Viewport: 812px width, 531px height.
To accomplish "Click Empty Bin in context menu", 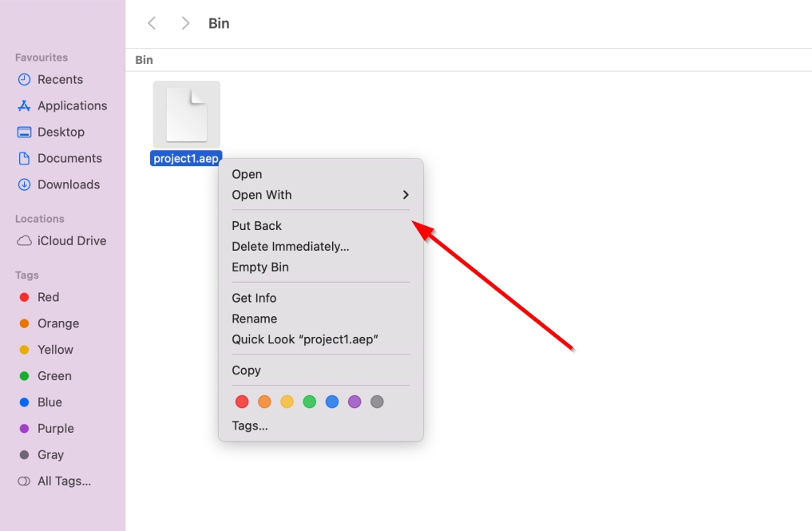I will (x=260, y=267).
